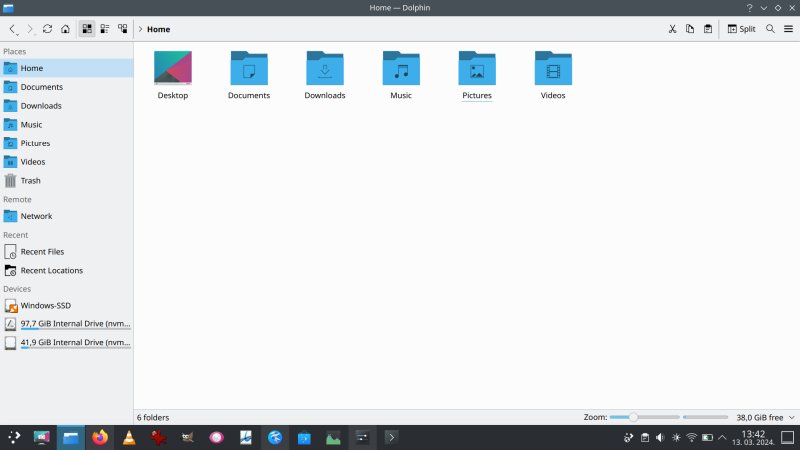The image size is (800, 450).
Task: Expand the breadcrumb arrow before Home
Action: pyautogui.click(x=139, y=29)
